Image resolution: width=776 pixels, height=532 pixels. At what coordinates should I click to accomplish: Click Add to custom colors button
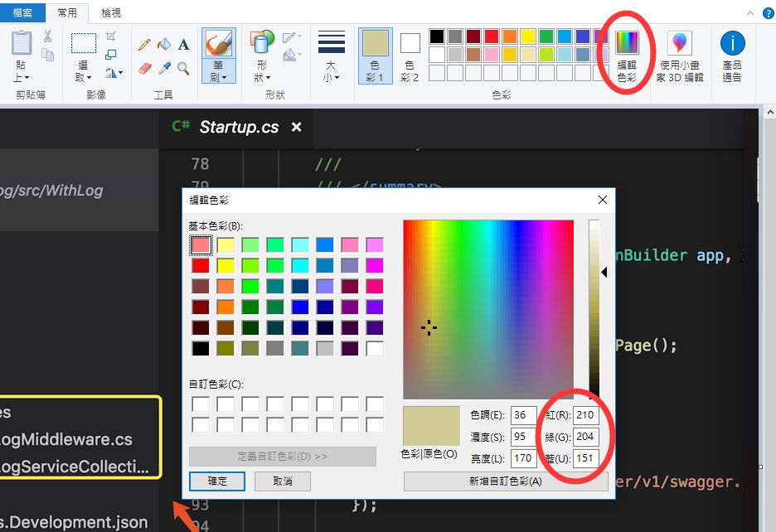point(505,481)
